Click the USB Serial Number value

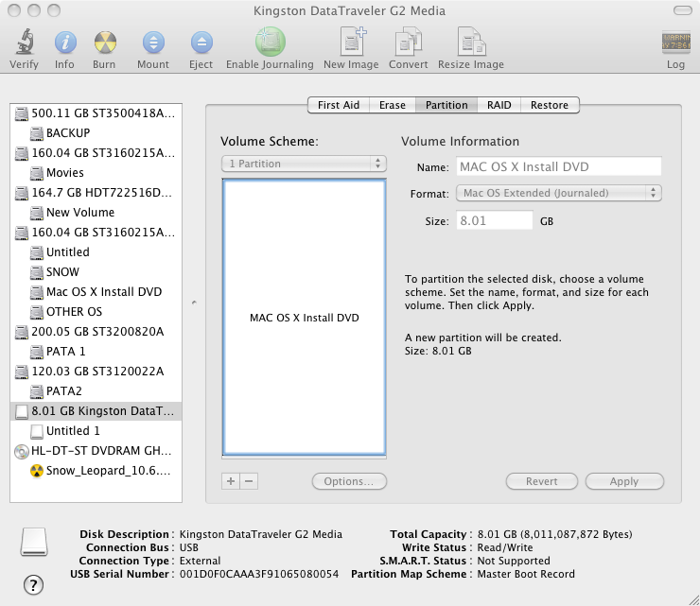tap(259, 574)
